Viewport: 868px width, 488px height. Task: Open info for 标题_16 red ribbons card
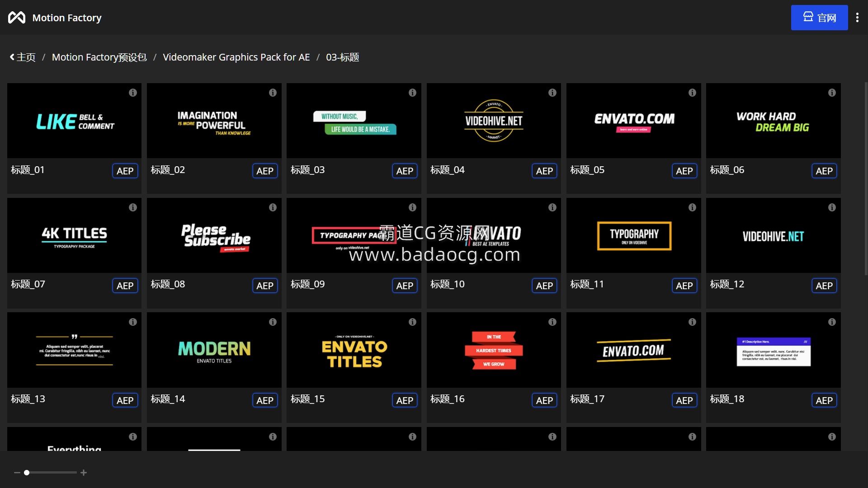pos(552,322)
